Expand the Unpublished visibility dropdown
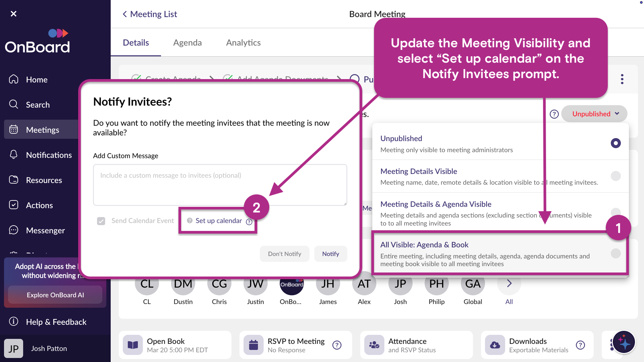This screenshot has width=644, height=362. tap(594, 114)
